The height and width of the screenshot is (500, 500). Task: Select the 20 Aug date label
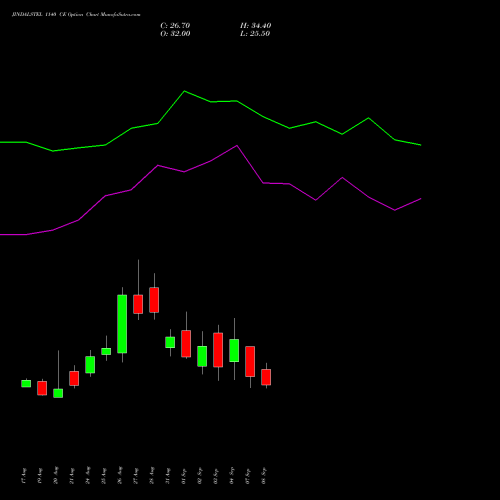point(56,475)
